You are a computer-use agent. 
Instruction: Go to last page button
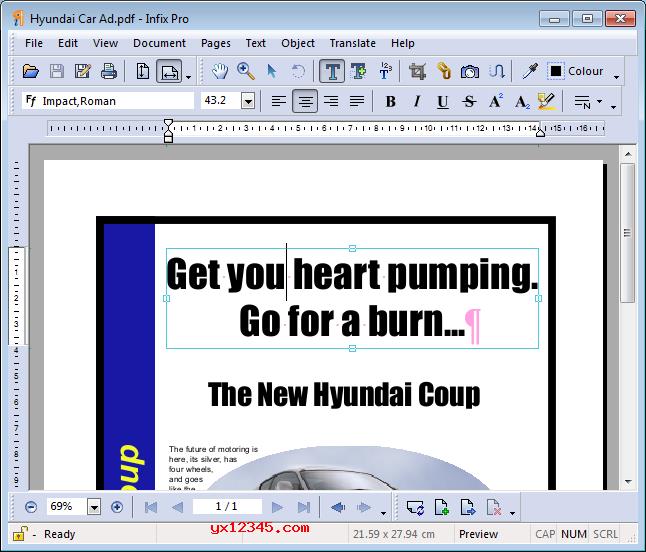tap(304, 507)
